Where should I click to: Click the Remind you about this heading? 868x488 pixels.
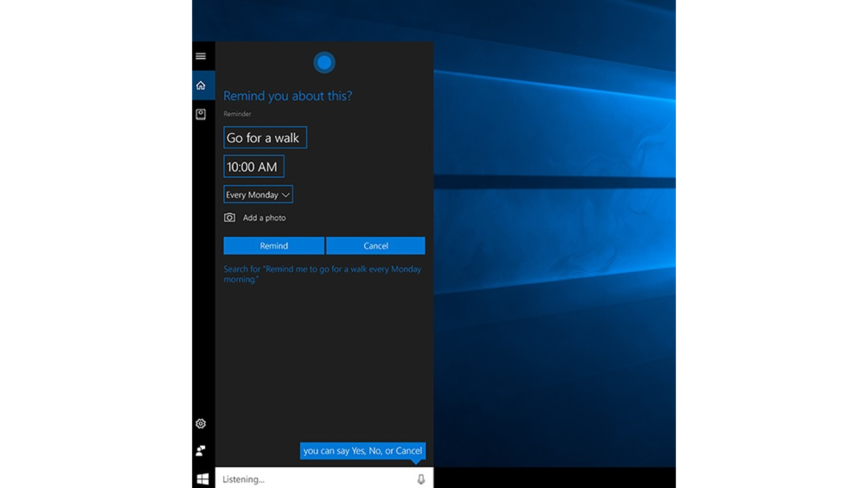coord(288,96)
